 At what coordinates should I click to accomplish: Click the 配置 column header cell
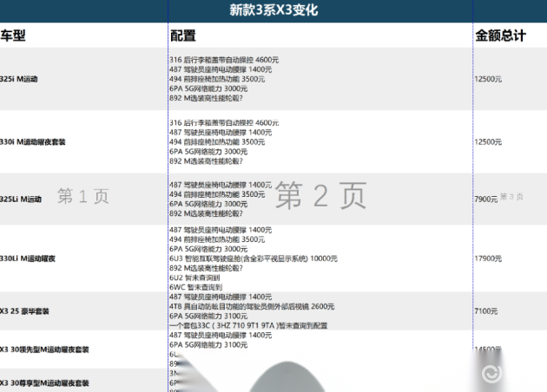point(183,36)
